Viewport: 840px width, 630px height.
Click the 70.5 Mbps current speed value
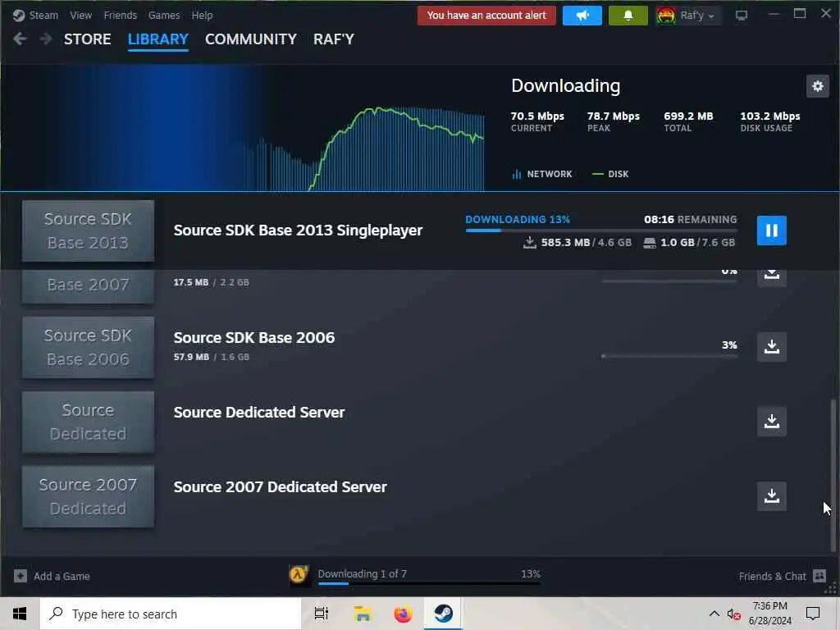coord(537,116)
